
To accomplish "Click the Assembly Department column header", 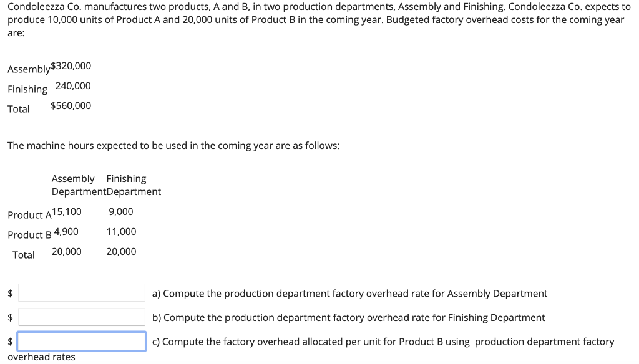I will point(73,184).
